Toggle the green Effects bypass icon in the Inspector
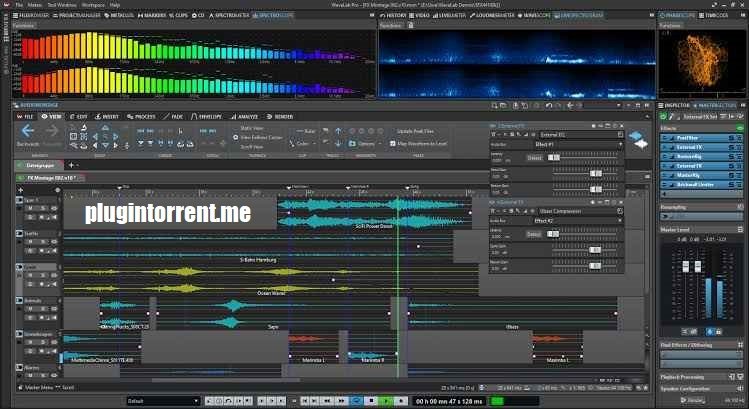Screen dimensions: 749x409 tap(740, 128)
